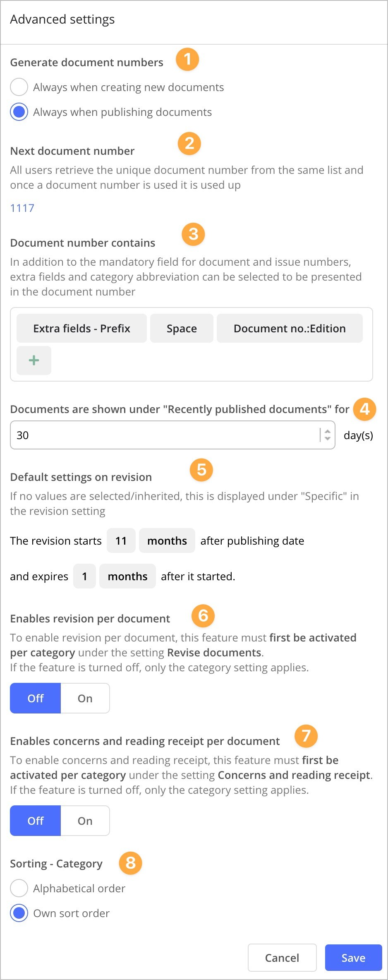Click 'Sorting - Category' heading
388x980 pixels.
pyautogui.click(x=56, y=864)
